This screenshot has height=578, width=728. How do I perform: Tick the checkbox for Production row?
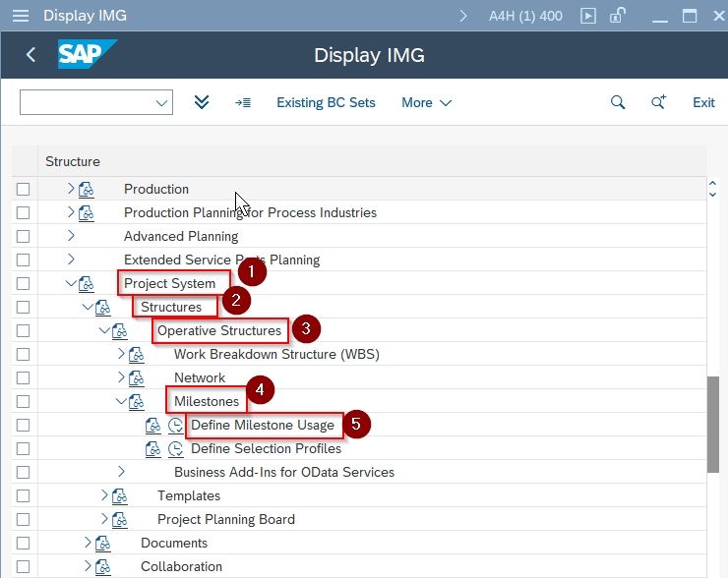pos(24,190)
